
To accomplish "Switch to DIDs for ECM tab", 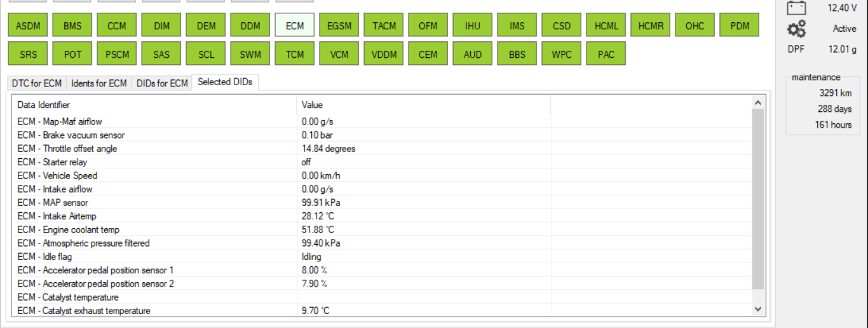I will [162, 83].
